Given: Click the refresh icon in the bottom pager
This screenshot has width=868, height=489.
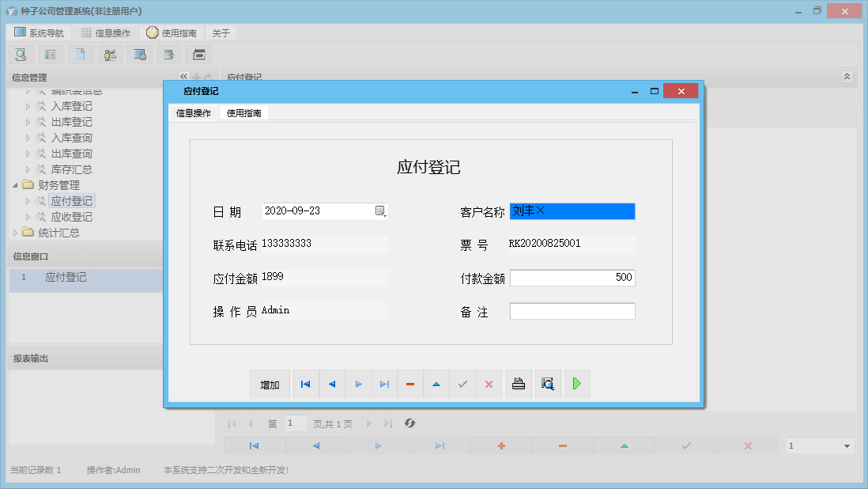Looking at the screenshot, I should coord(409,423).
